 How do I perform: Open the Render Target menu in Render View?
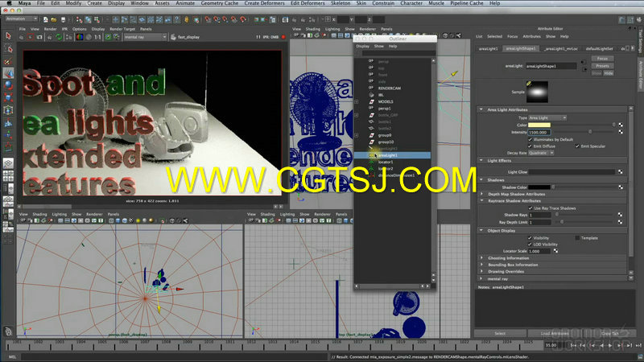[x=122, y=29]
